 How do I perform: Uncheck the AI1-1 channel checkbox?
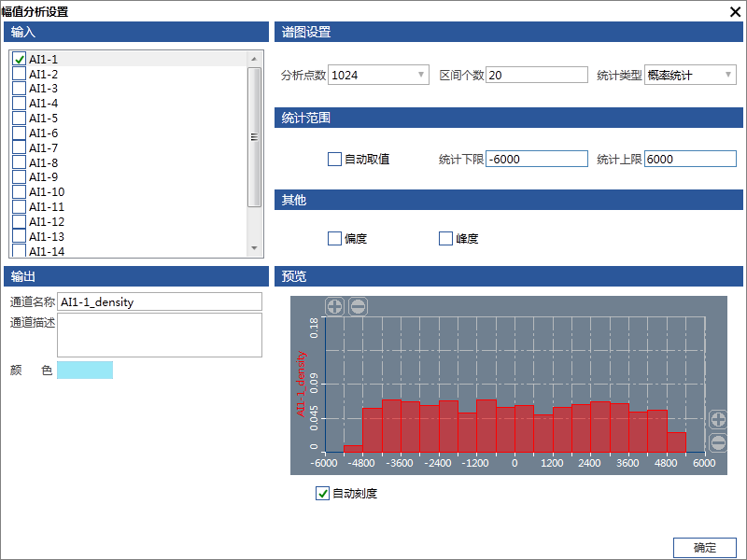[x=19, y=59]
